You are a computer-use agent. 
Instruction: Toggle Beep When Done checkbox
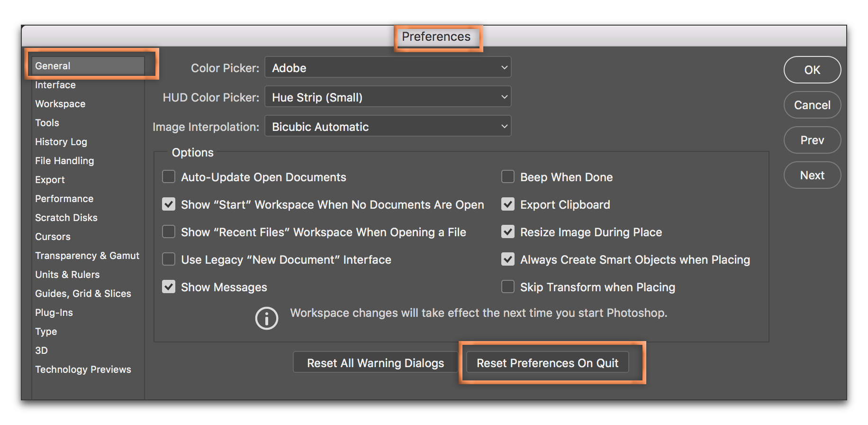(508, 177)
